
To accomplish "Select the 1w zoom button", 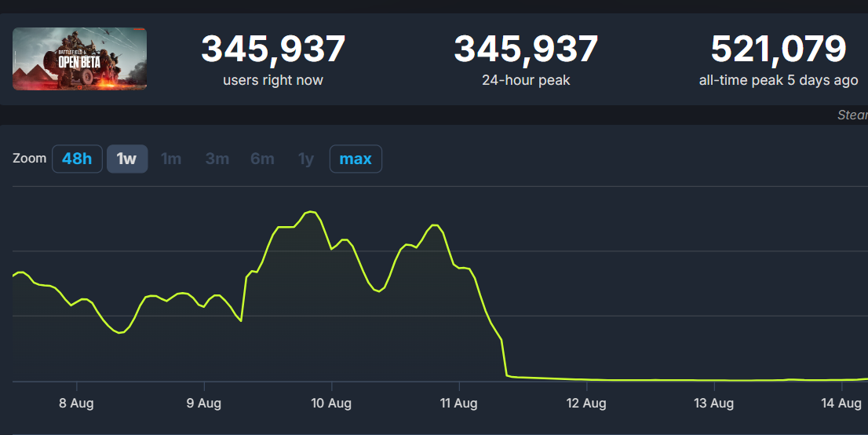I will pos(127,159).
